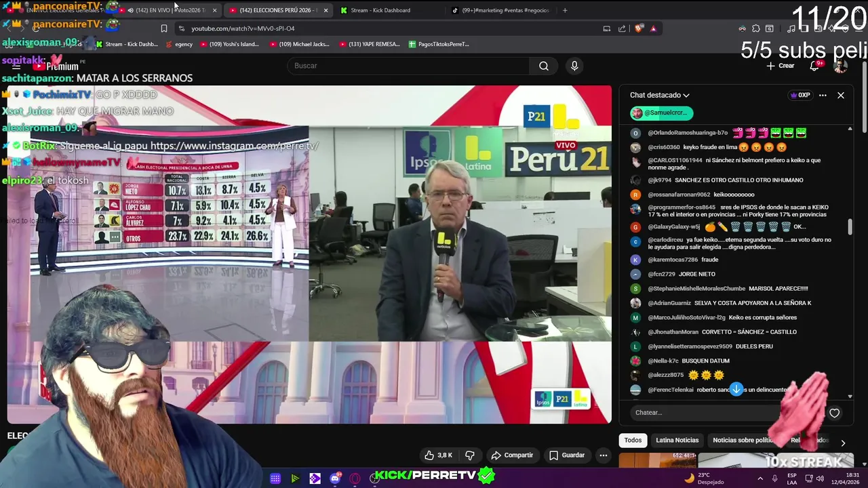Screen dimensions: 868x488
Task: Click @programmerfor-os8645 chat username
Action: [682, 207]
